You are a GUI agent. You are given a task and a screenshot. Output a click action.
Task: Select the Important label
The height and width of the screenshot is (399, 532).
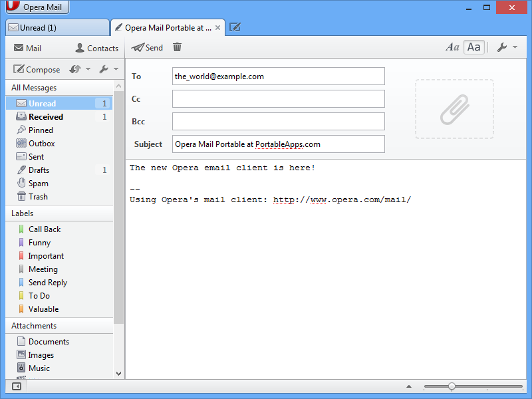pyautogui.click(x=46, y=256)
